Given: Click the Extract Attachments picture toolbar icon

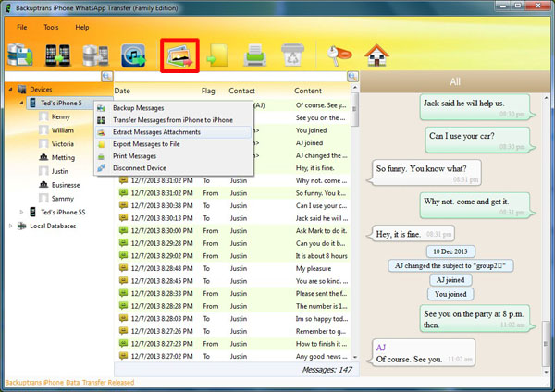Looking at the screenshot, I should point(179,55).
